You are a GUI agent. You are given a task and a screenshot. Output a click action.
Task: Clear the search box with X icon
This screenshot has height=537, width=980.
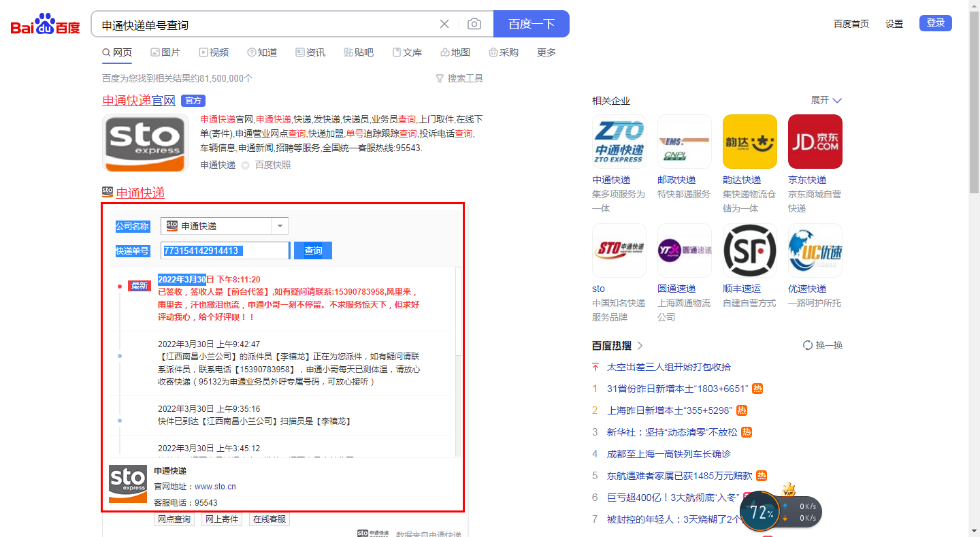[444, 24]
